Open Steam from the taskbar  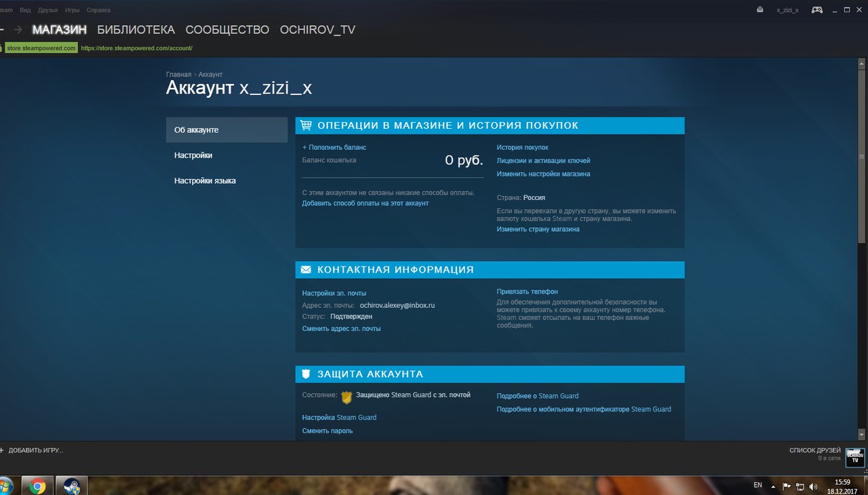coord(71,486)
